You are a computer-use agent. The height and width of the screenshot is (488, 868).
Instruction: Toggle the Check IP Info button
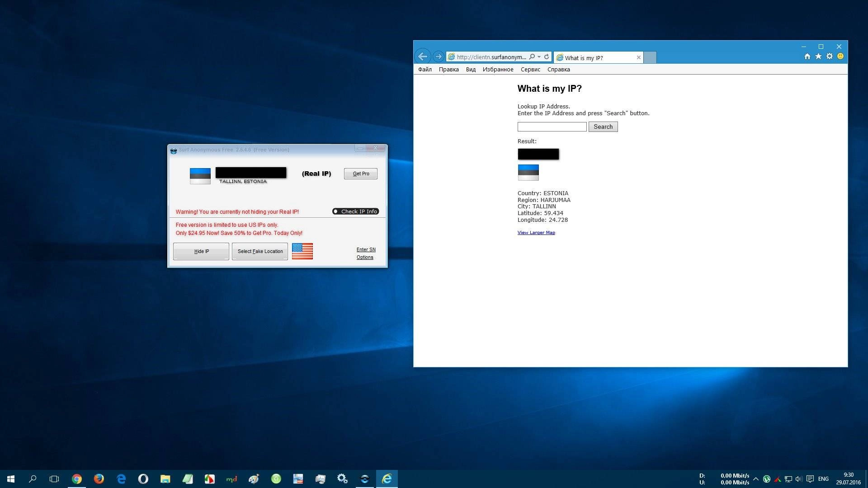355,211
